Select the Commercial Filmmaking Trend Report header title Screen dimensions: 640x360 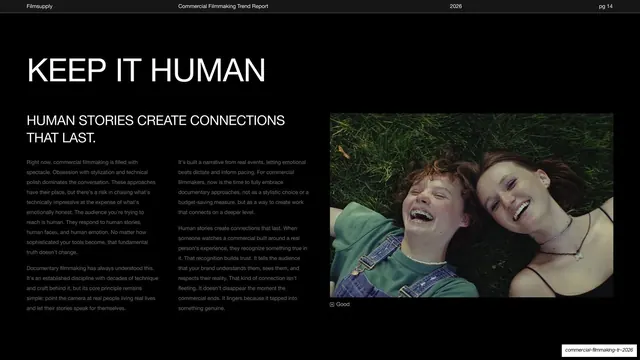pyautogui.click(x=223, y=6)
